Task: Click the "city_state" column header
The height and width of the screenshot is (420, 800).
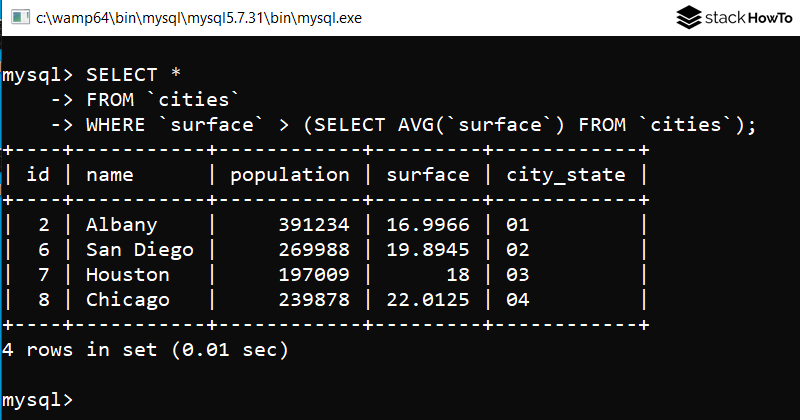Action: [566, 175]
